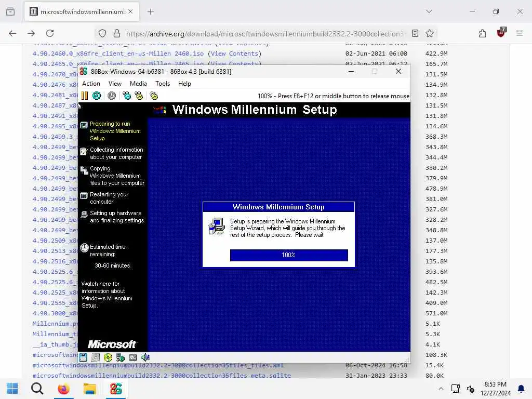
Task: Send Ctrl+Alt+Del from 86Box toolbar
Action: [x=127, y=96]
